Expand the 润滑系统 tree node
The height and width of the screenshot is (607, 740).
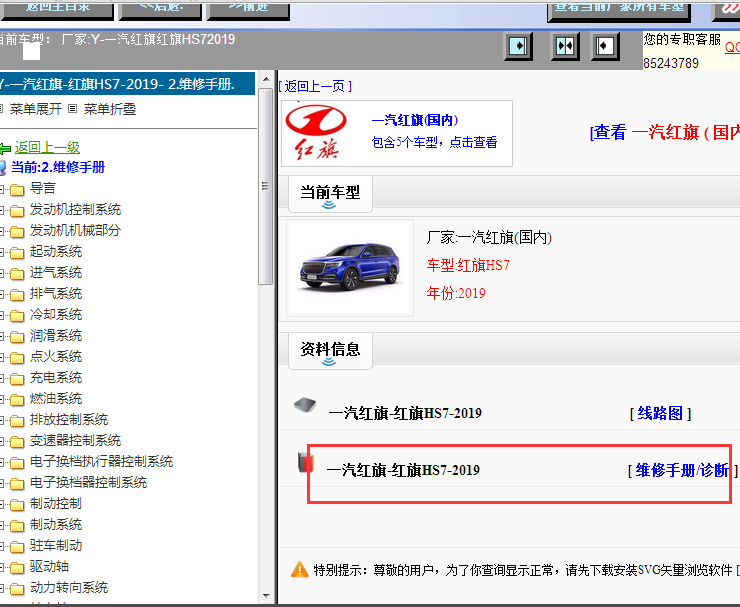[2, 337]
